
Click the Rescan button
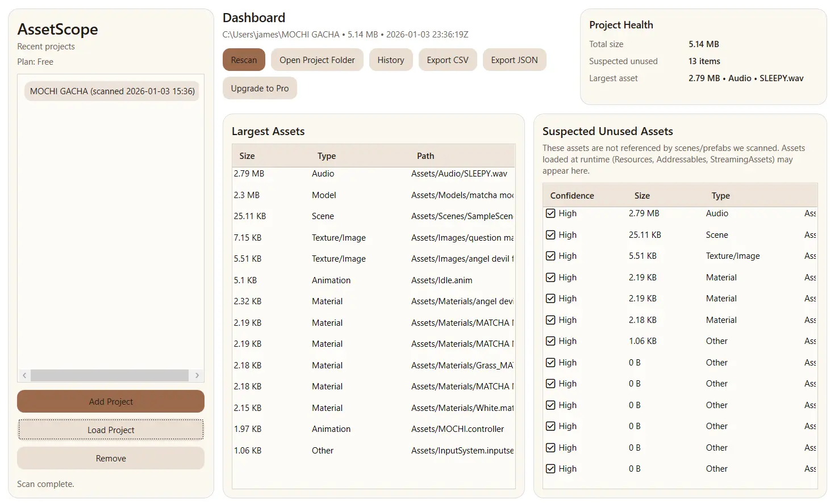[244, 60]
